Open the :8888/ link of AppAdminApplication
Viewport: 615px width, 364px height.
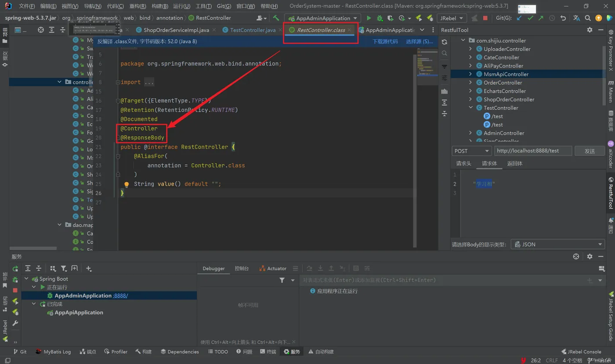pos(120,296)
